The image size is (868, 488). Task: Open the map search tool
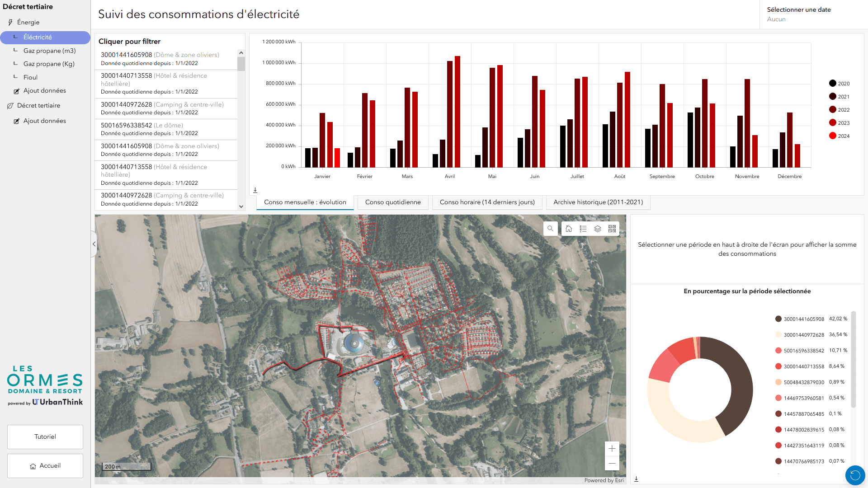550,229
